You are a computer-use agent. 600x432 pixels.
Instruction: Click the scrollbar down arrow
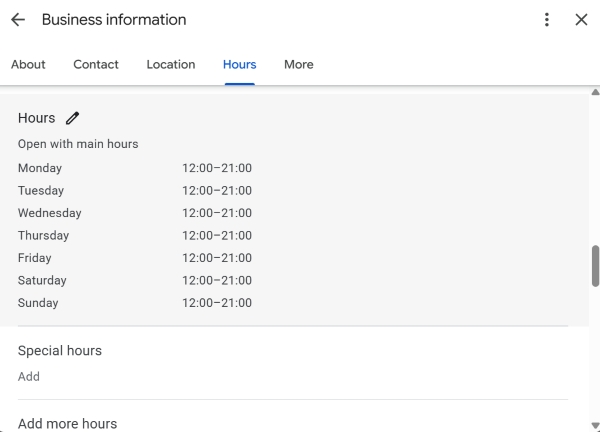595,425
